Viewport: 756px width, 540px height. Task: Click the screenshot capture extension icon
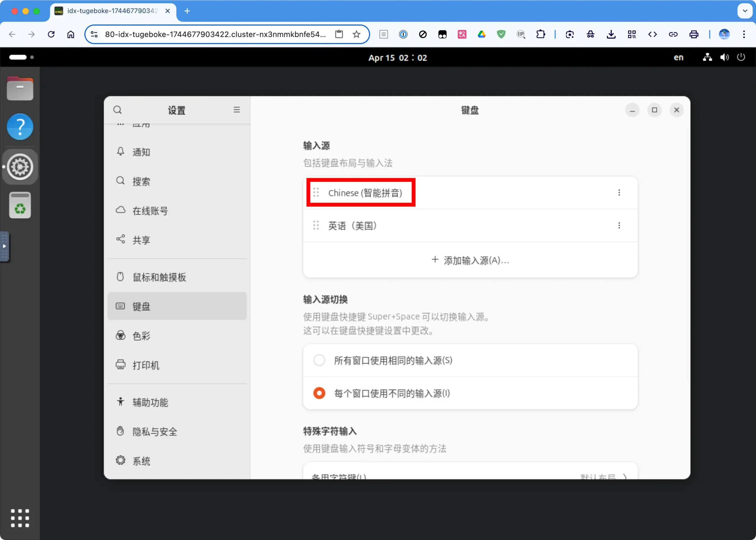[570, 34]
